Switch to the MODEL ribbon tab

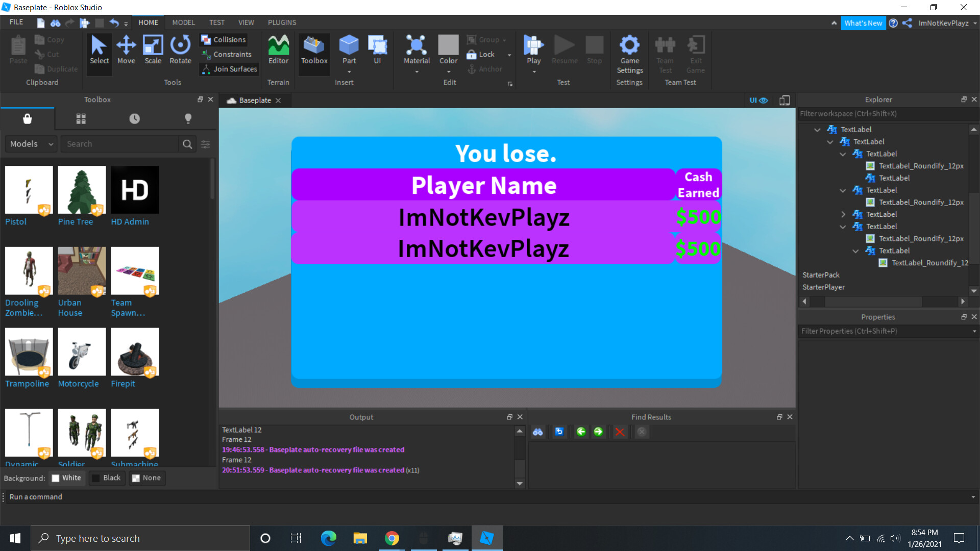pos(183,22)
